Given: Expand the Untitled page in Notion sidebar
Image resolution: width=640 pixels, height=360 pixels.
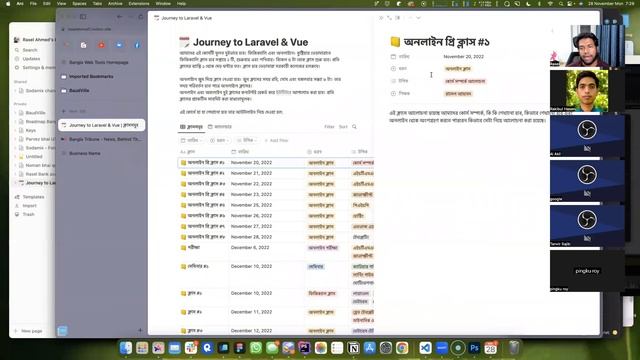Looking at the screenshot, I should point(16,156).
